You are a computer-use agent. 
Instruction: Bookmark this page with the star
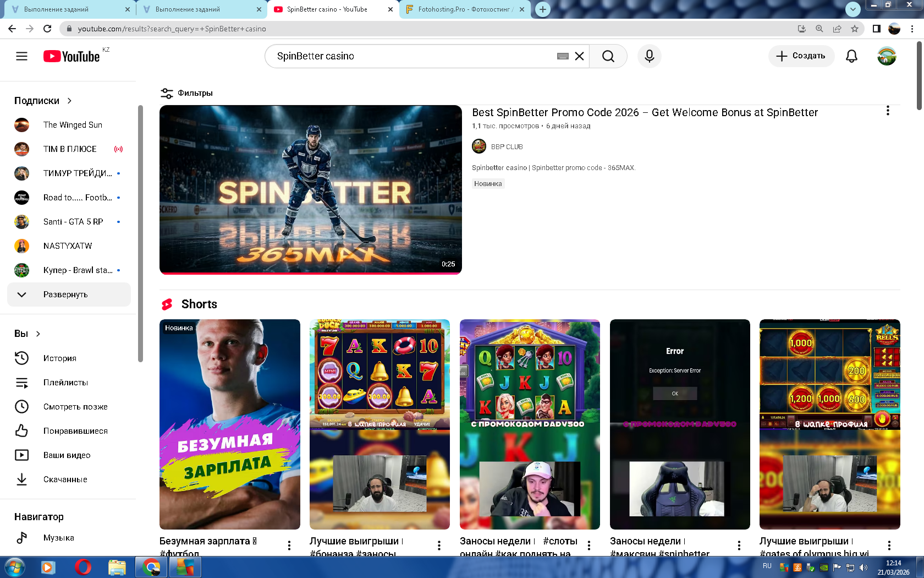855,29
